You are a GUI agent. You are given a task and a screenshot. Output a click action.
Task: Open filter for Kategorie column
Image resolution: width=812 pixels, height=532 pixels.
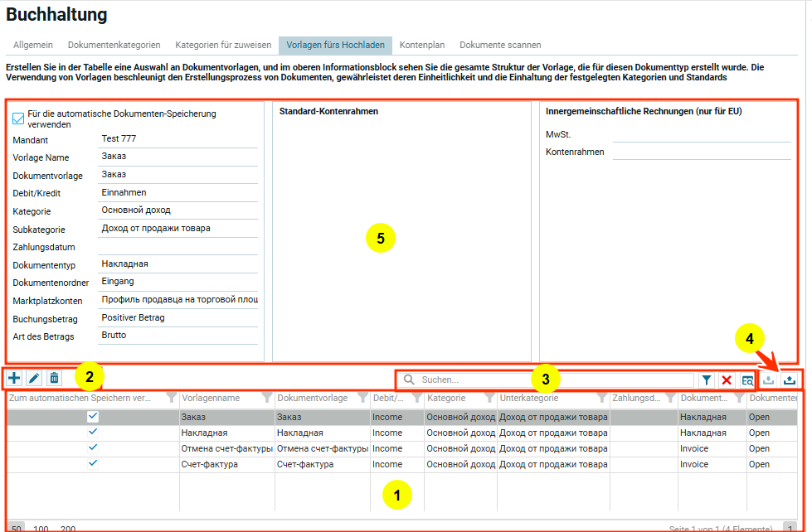(489, 399)
